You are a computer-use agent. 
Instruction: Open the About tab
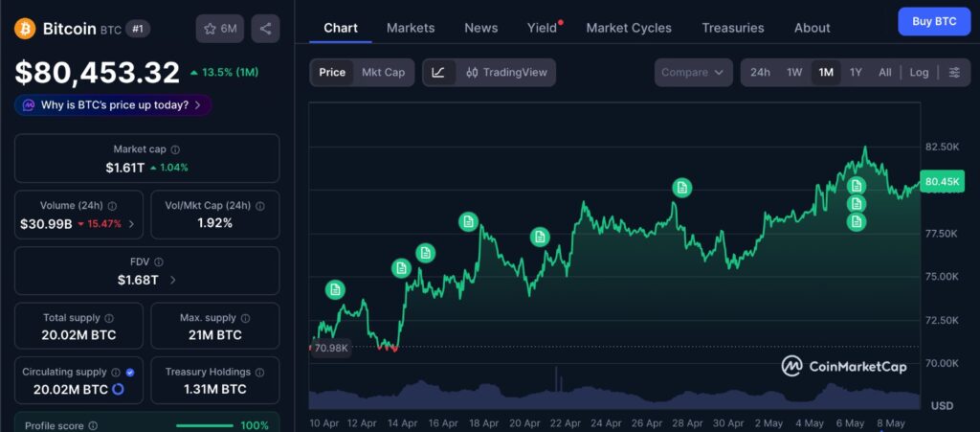point(812,28)
